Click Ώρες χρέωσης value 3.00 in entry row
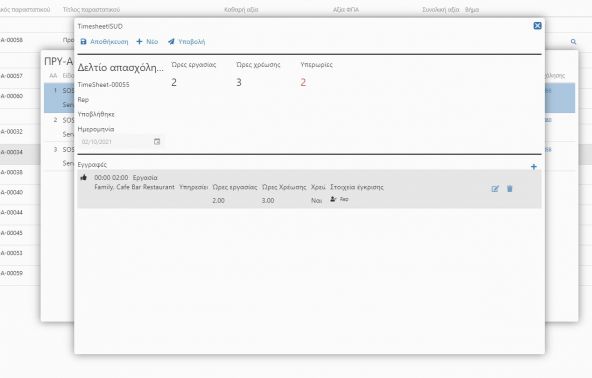This screenshot has height=378, width=592. [x=268, y=201]
